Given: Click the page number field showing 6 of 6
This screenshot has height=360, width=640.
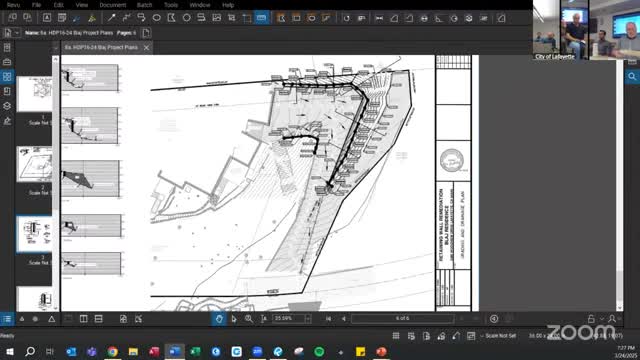Looking at the screenshot, I should click(402, 318).
